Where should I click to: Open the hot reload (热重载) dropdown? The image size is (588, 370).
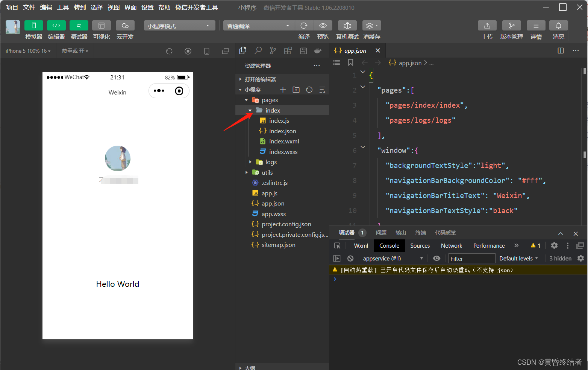75,51
